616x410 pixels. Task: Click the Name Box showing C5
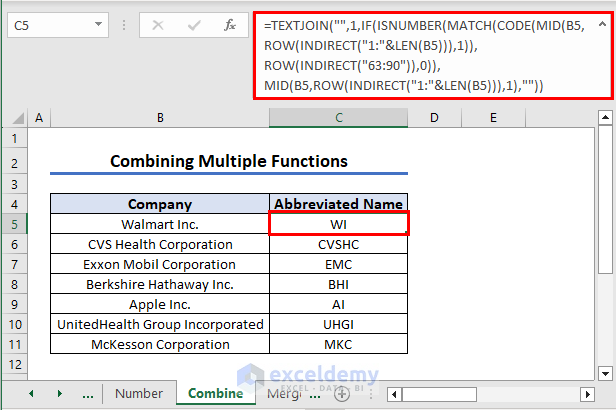(58, 25)
